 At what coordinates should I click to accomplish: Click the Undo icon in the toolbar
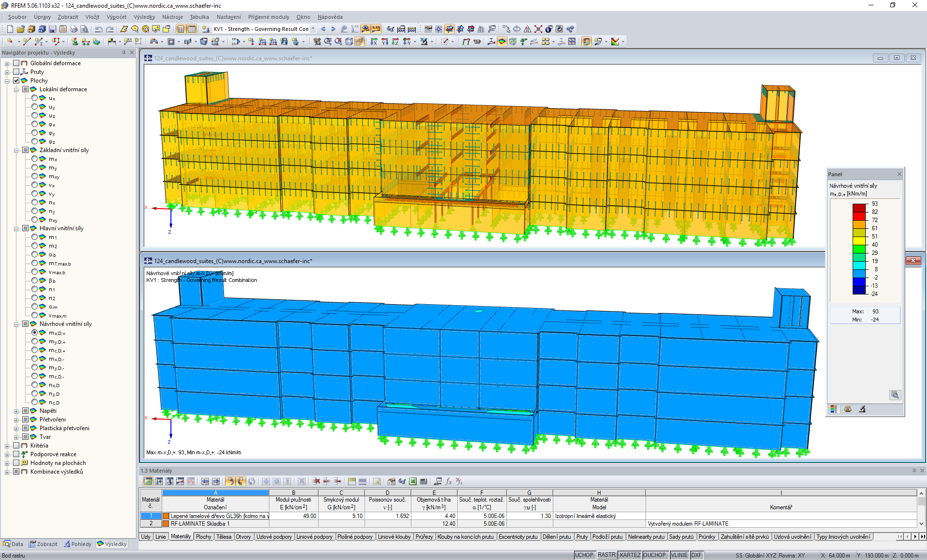click(x=99, y=29)
